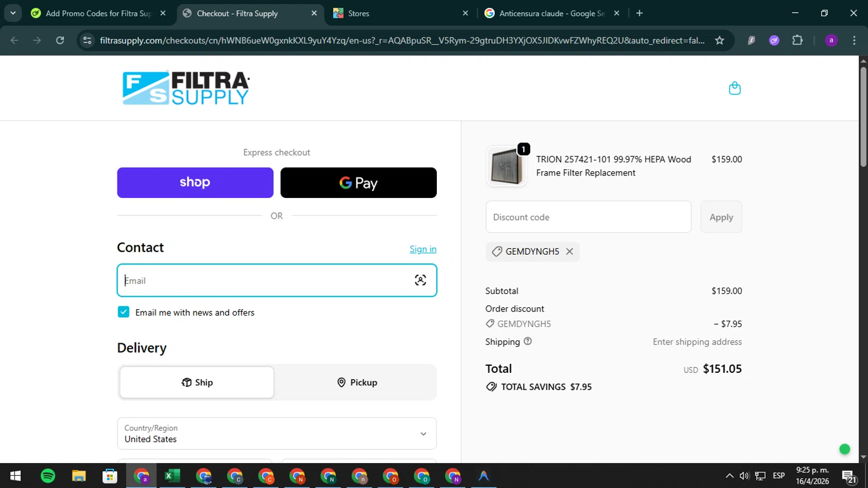Open Excel from the taskbar
The image size is (868, 488).
click(x=172, y=476)
